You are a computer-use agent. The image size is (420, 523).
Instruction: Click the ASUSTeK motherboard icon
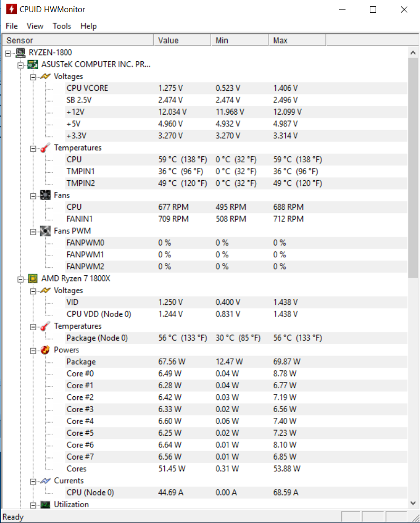[x=32, y=64]
